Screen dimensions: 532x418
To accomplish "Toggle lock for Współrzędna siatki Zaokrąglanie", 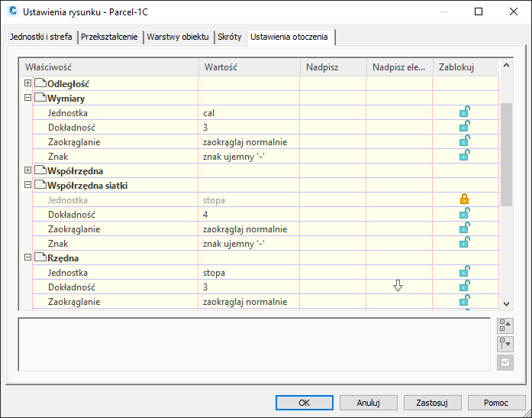I will 464,228.
